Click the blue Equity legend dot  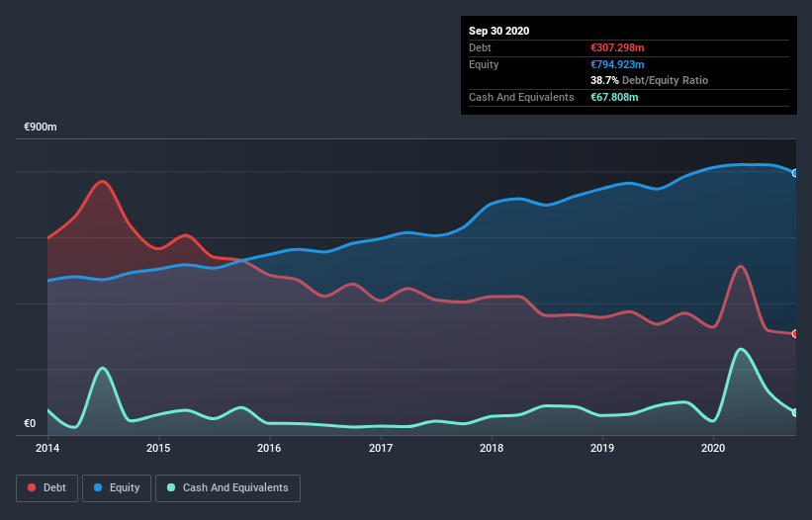98,487
